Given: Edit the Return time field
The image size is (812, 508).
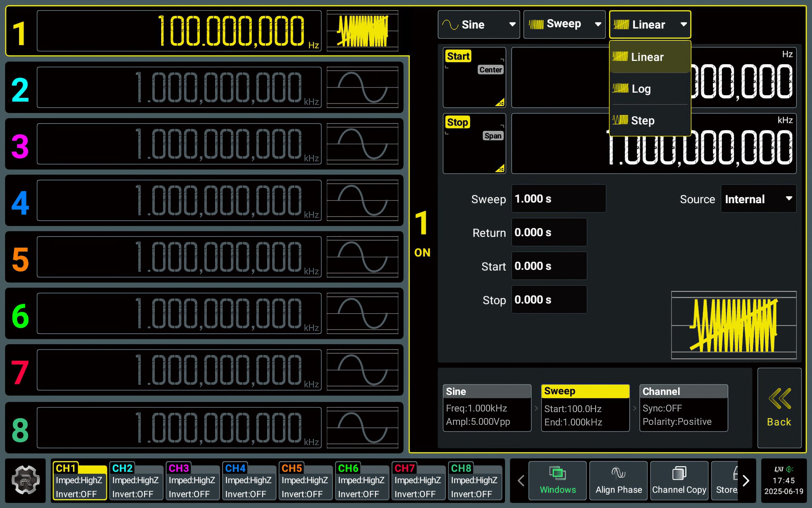Looking at the screenshot, I should (x=549, y=232).
